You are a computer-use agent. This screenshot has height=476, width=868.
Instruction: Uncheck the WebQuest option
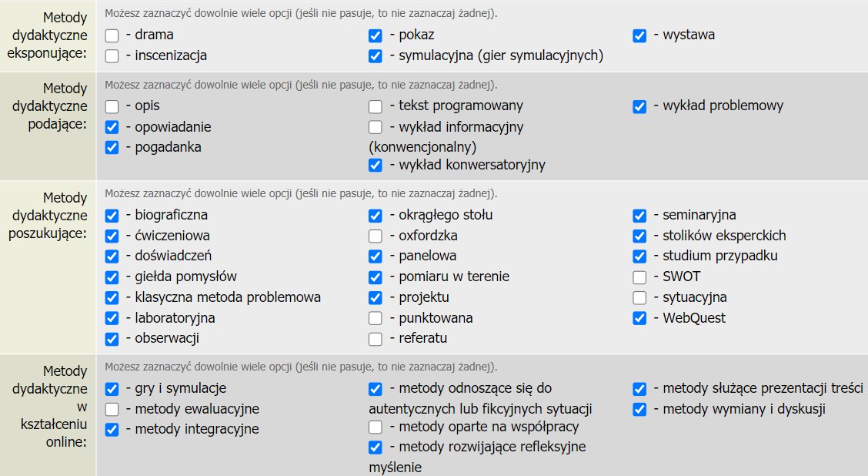[639, 318]
